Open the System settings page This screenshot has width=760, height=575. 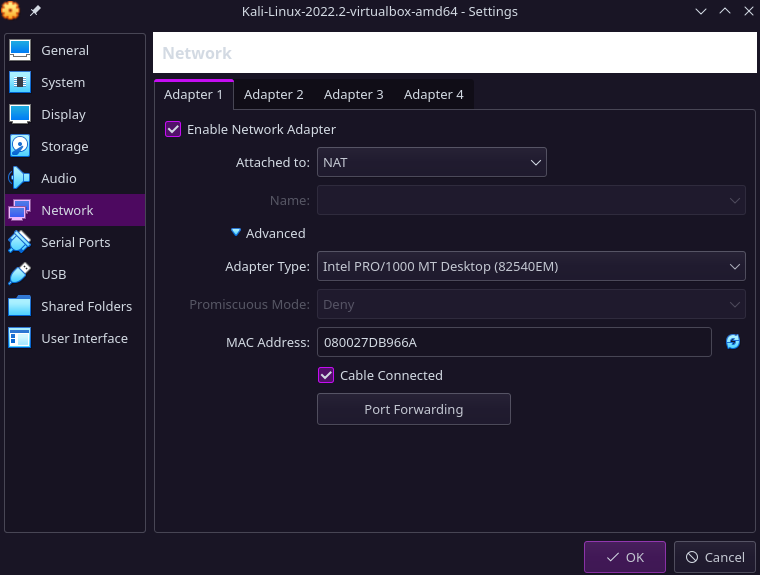point(63,82)
